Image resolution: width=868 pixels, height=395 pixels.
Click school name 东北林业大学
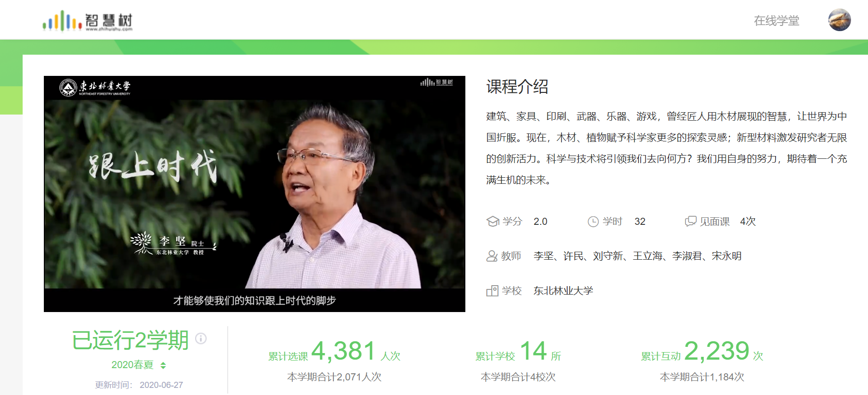point(563,291)
